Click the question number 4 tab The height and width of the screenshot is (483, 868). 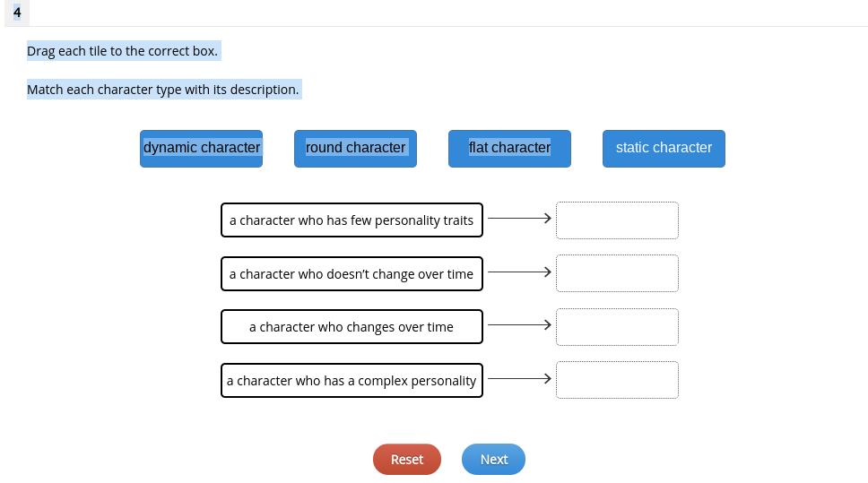pyautogui.click(x=17, y=13)
